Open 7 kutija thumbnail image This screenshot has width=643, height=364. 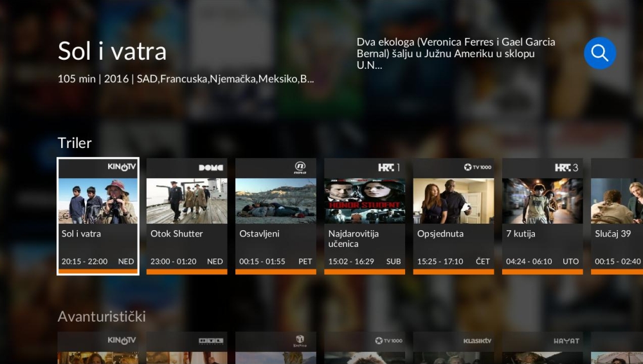[543, 201]
